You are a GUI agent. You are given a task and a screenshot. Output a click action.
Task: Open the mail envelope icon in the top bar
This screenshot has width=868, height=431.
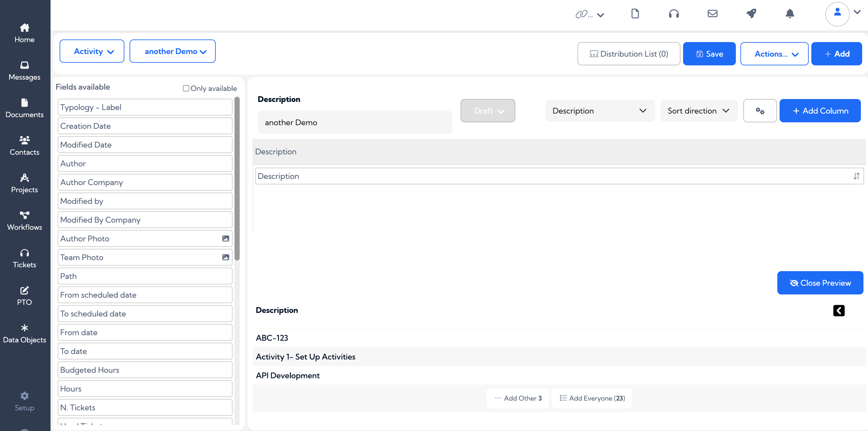712,14
